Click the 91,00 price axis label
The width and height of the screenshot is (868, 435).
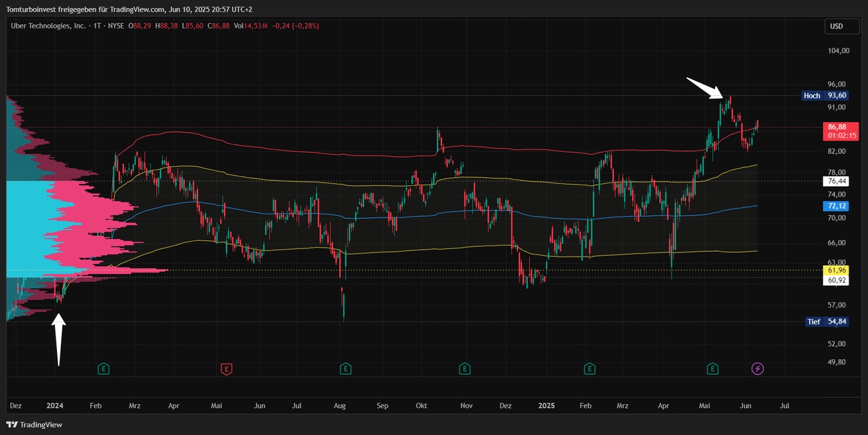[x=836, y=107]
